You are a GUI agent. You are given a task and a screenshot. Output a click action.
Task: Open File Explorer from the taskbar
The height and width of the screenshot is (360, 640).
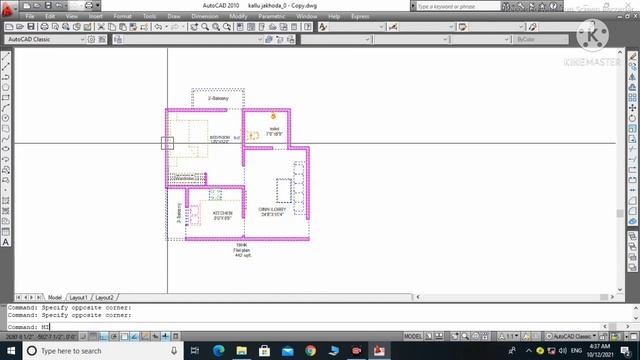[242, 351]
